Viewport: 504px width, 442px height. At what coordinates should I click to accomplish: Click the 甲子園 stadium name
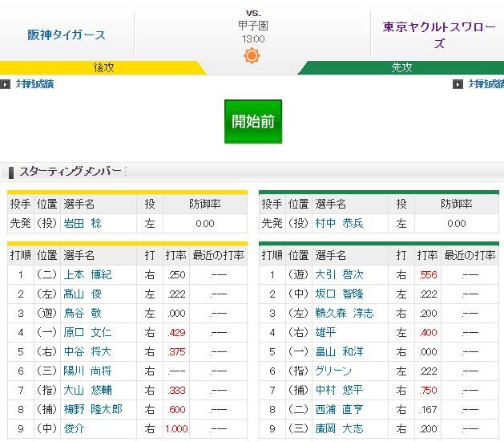pyautogui.click(x=253, y=26)
